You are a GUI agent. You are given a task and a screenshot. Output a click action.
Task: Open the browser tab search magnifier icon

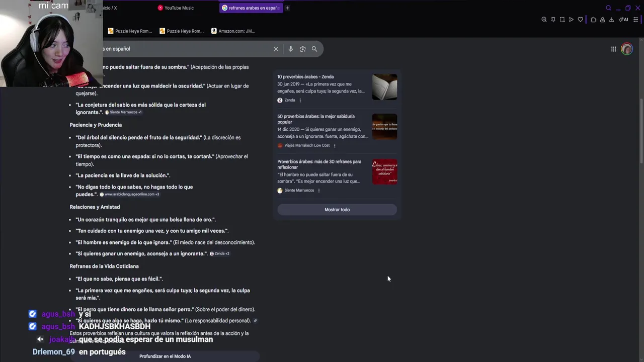point(608,8)
